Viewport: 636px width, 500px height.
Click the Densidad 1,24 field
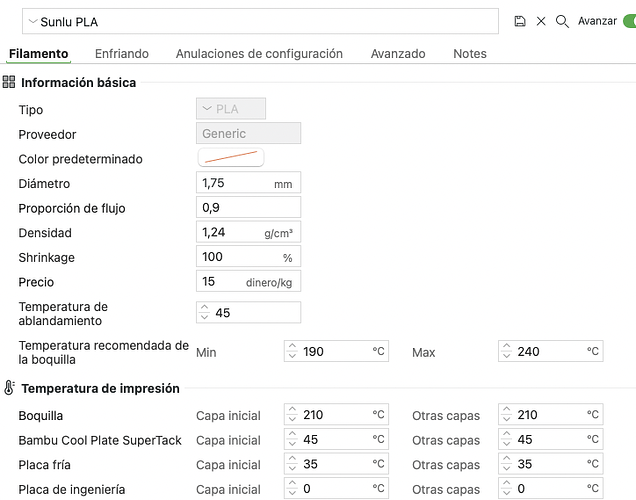[248, 232]
